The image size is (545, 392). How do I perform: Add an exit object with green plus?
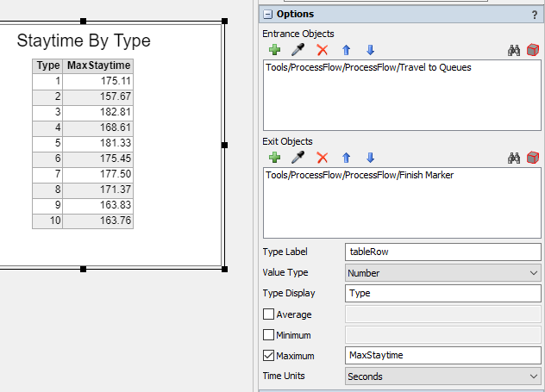coord(275,158)
